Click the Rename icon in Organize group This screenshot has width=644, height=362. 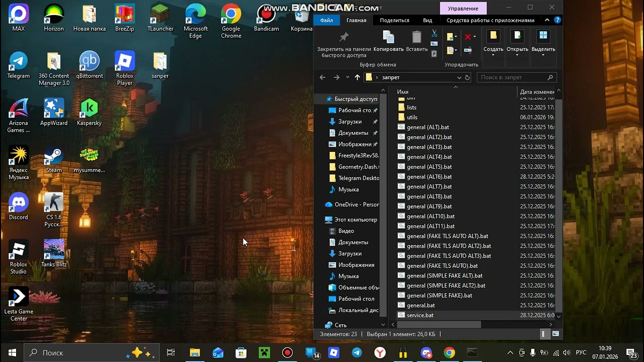[468, 50]
